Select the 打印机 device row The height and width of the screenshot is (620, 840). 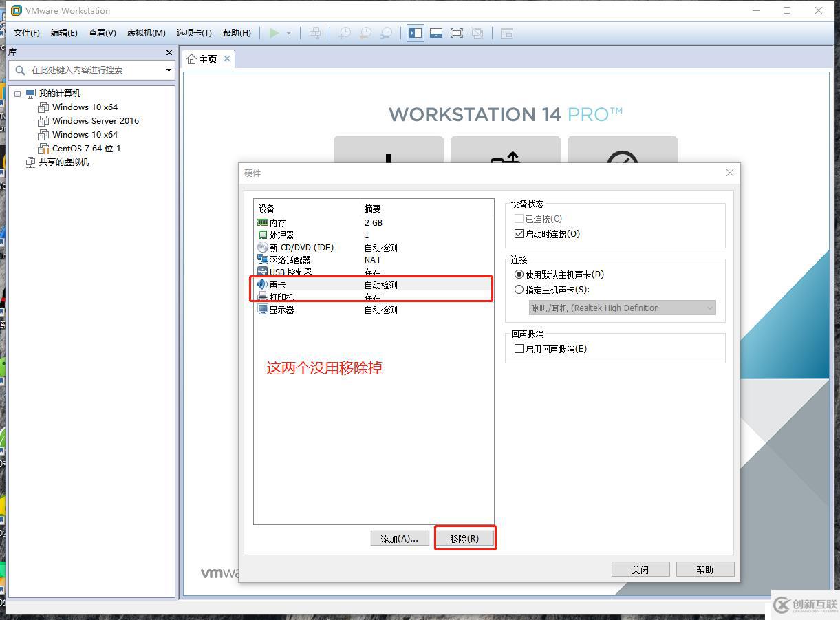click(374, 297)
